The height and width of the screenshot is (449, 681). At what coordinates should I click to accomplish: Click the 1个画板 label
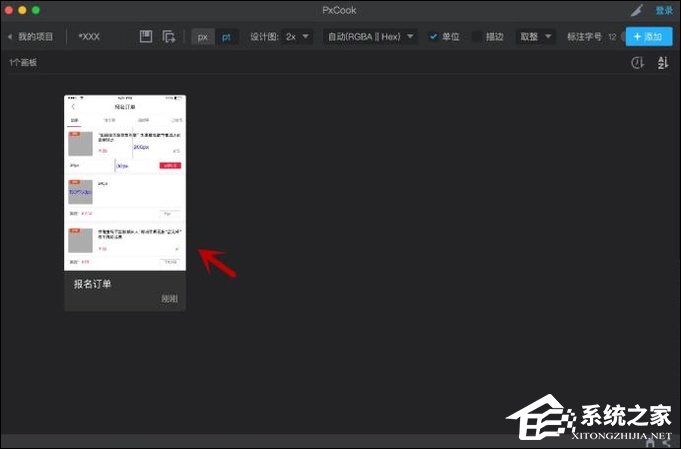click(23, 63)
